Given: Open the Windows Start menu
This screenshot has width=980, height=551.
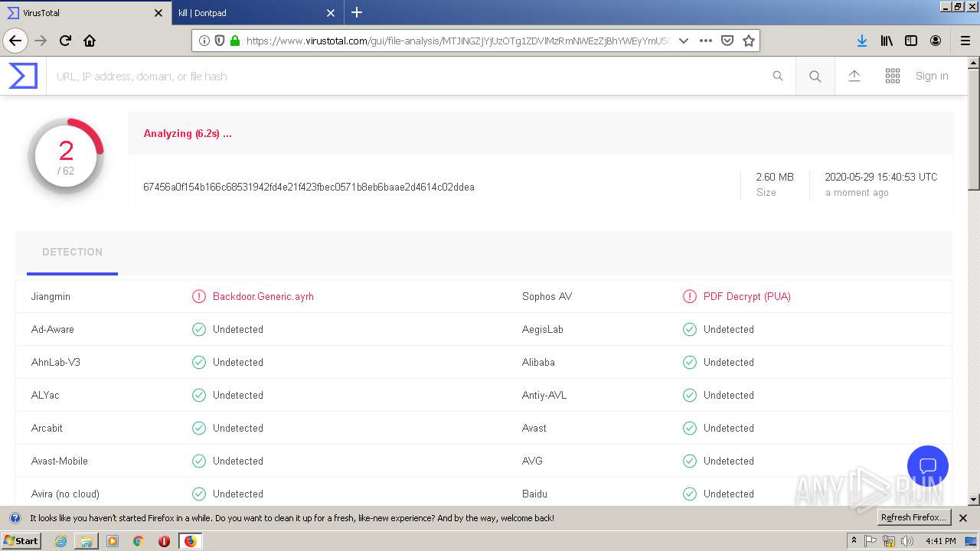Looking at the screenshot, I should point(21,541).
